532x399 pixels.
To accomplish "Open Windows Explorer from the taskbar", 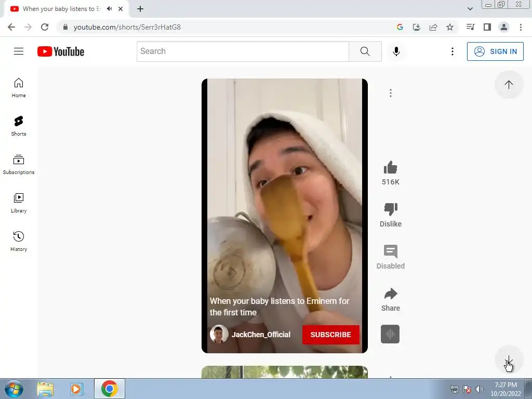I will 45,389.
